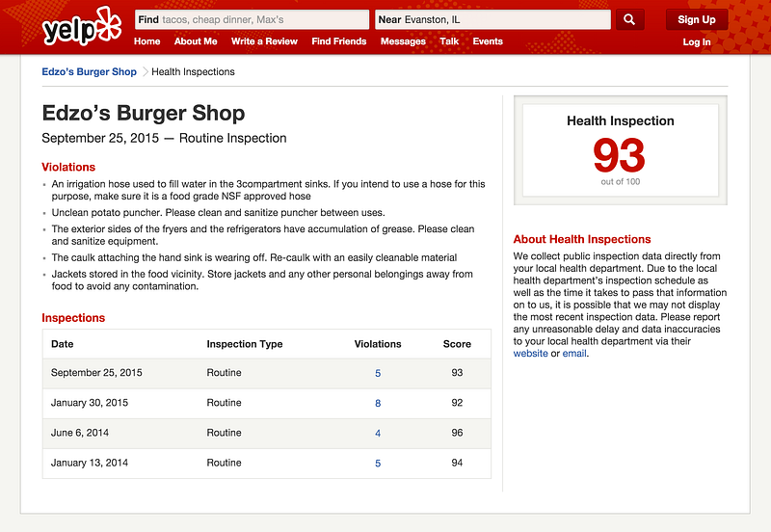The height and width of the screenshot is (532, 771).
Task: Click the unclean potato puncher violation
Action: coord(219,212)
